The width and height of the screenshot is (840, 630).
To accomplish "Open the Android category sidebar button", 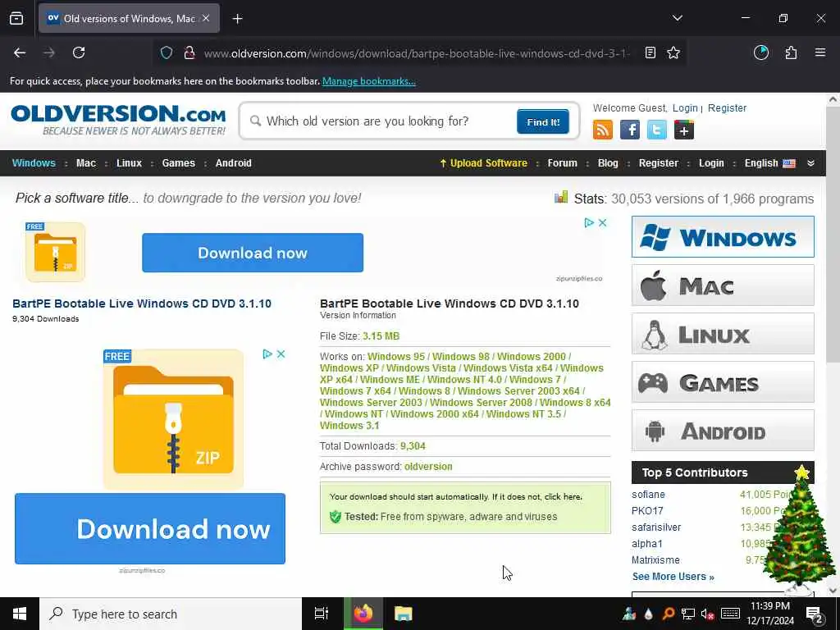I will [723, 431].
